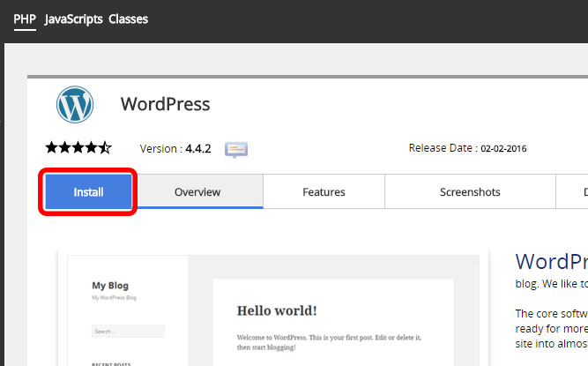Open the reviews speech-bubble icon next to version

point(236,149)
